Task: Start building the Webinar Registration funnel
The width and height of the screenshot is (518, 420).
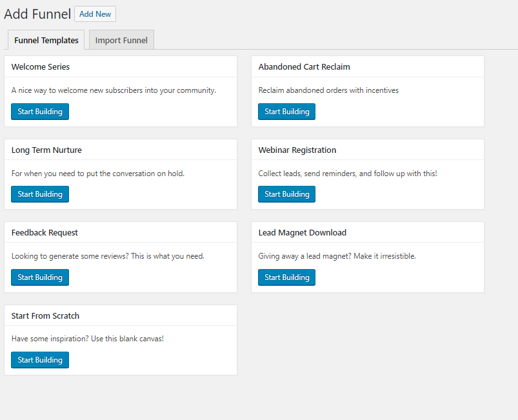Action: point(287,194)
